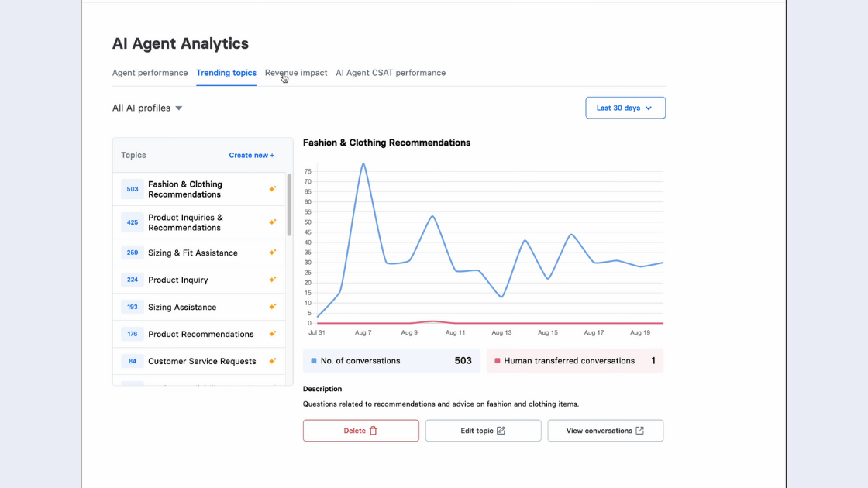The width and height of the screenshot is (868, 488).
Task: Click sparkle icon beside Sizing Assistance topic
Action: pyautogui.click(x=272, y=307)
